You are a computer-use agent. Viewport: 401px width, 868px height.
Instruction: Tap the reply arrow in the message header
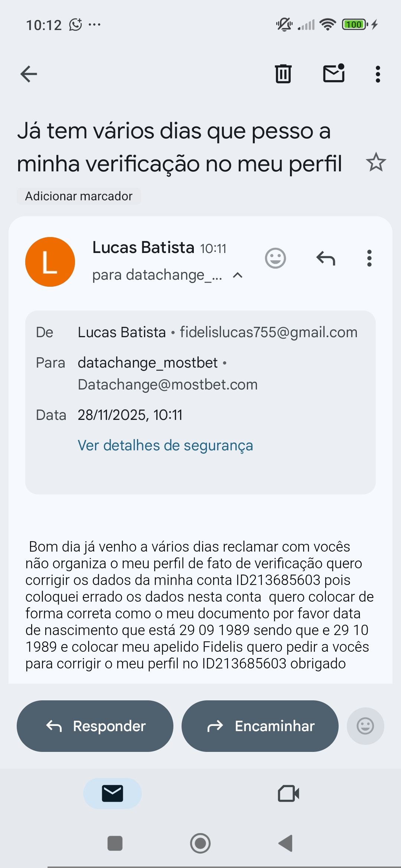[x=326, y=258]
